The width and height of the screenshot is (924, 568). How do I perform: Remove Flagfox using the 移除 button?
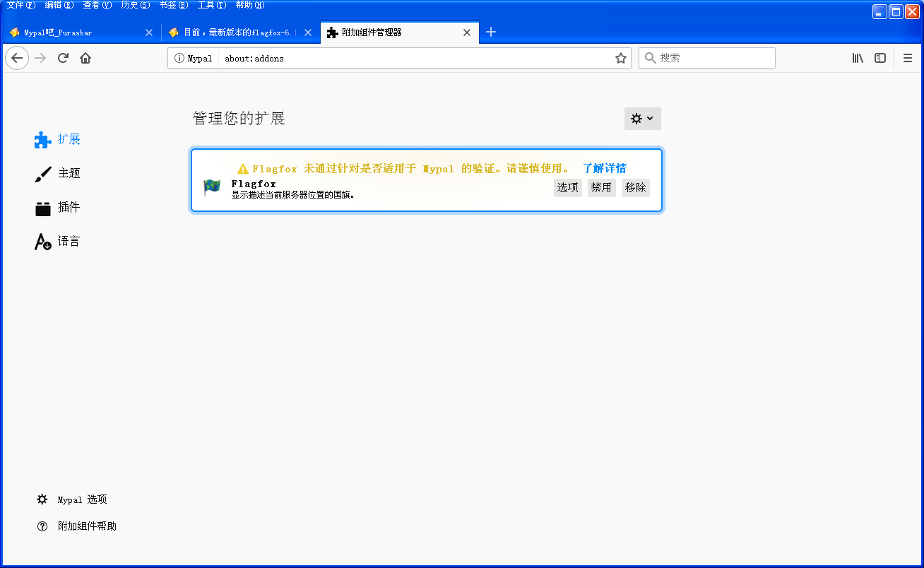point(635,187)
